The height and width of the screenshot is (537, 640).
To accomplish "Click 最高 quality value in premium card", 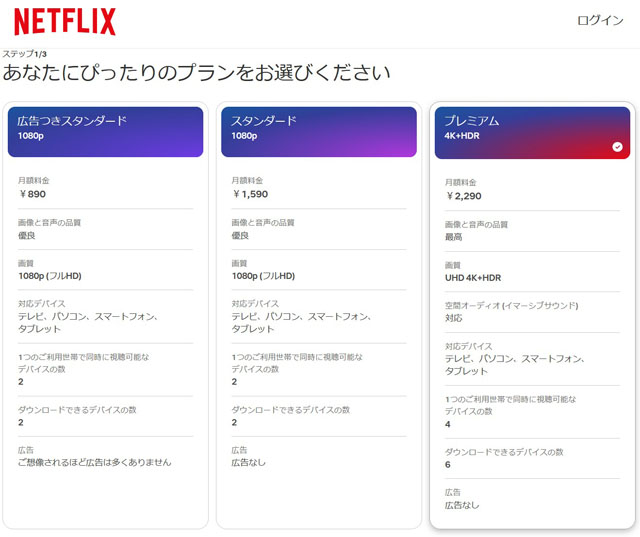I will tap(453, 237).
